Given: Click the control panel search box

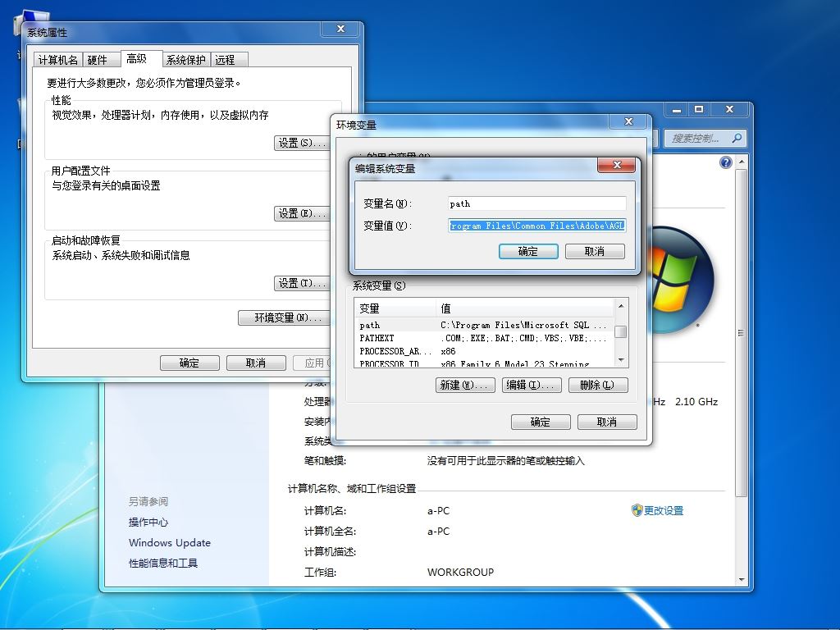Looking at the screenshot, I should click(705, 138).
